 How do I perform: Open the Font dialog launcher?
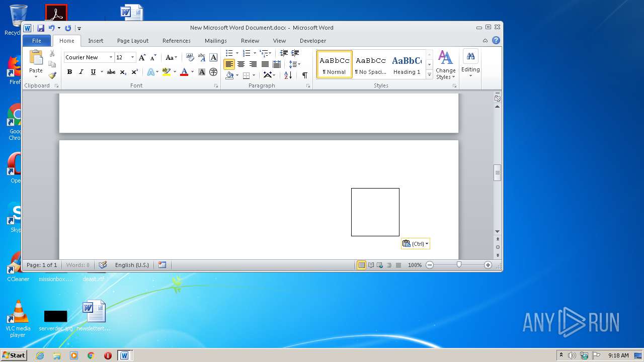pyautogui.click(x=216, y=86)
